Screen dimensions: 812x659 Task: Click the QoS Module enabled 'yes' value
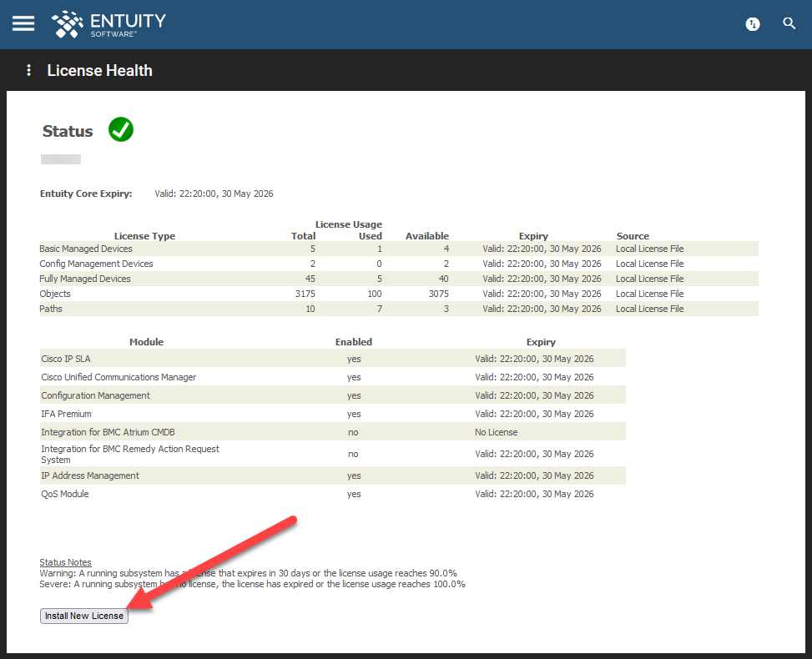point(354,494)
